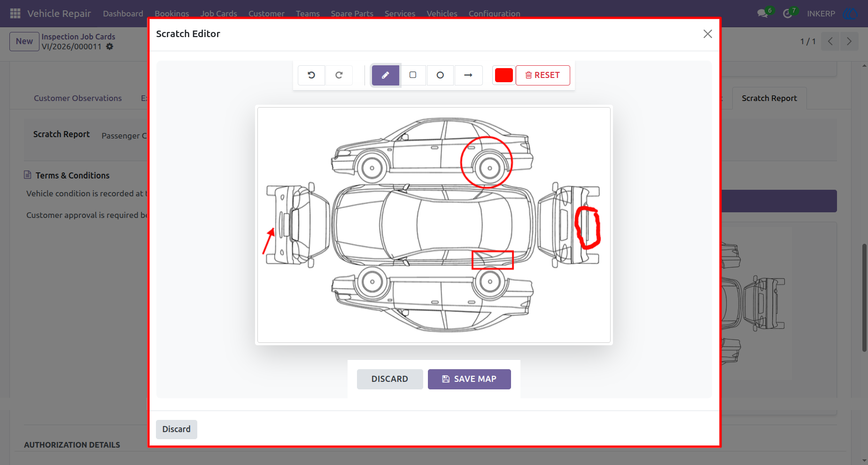
Task: Open the Vehicles menu
Action: (442, 14)
